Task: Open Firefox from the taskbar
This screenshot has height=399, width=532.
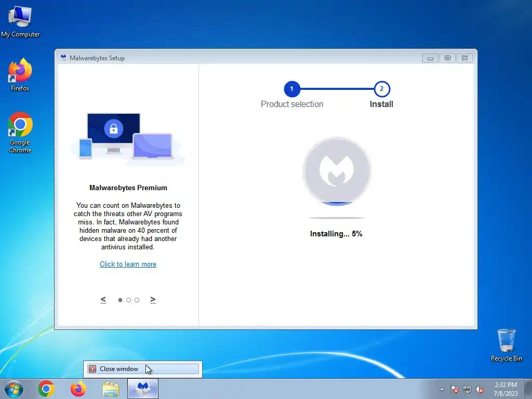Action: coord(78,389)
